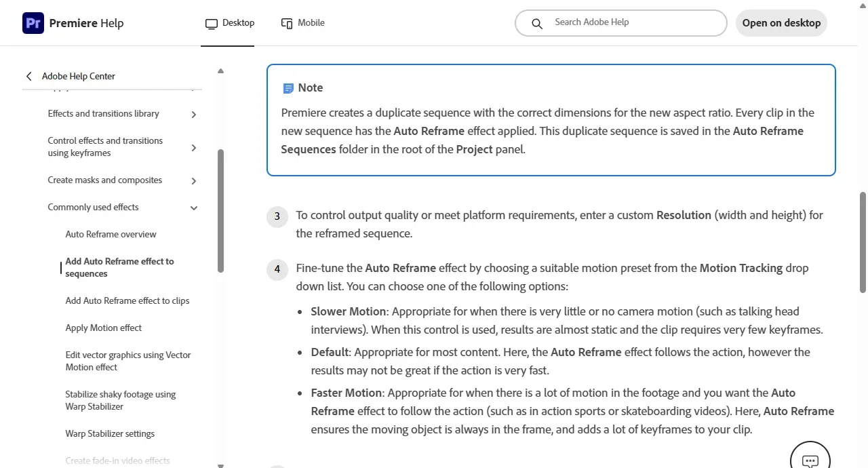Viewport: 868px width, 468px height.
Task: Click the Note document icon
Action: (288, 88)
